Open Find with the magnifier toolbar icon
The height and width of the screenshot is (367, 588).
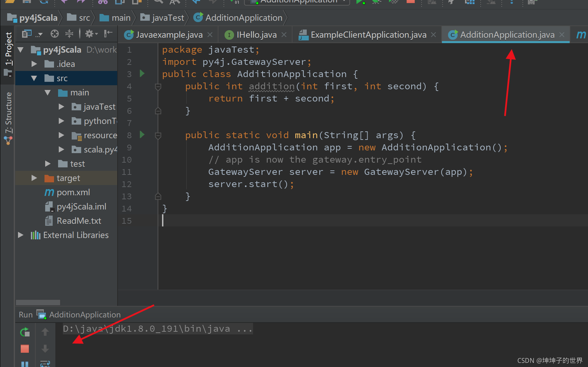158,2
